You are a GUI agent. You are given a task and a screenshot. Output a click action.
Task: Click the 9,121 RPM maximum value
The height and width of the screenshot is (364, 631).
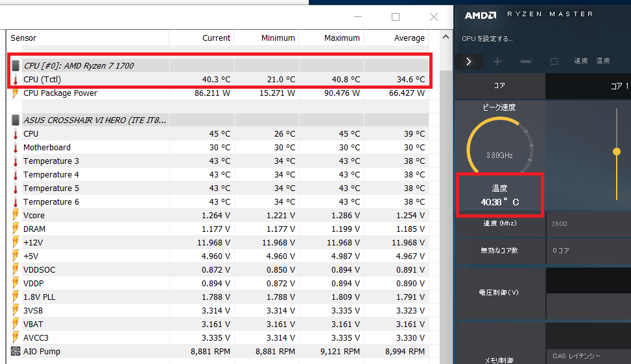point(340,352)
